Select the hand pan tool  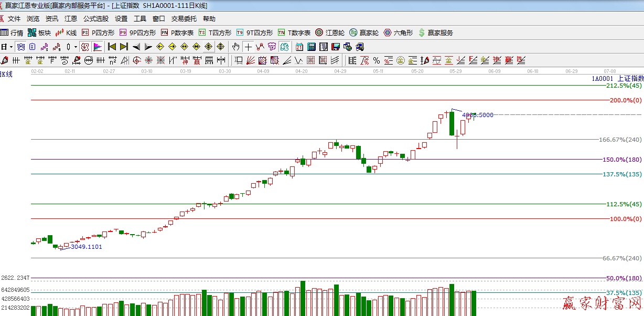236,47
